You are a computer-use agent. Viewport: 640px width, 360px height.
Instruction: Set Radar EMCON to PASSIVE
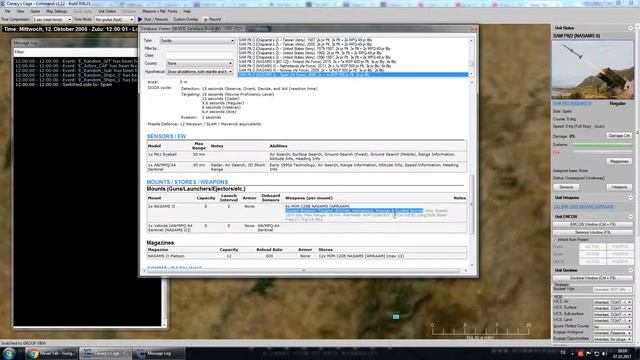point(620,247)
